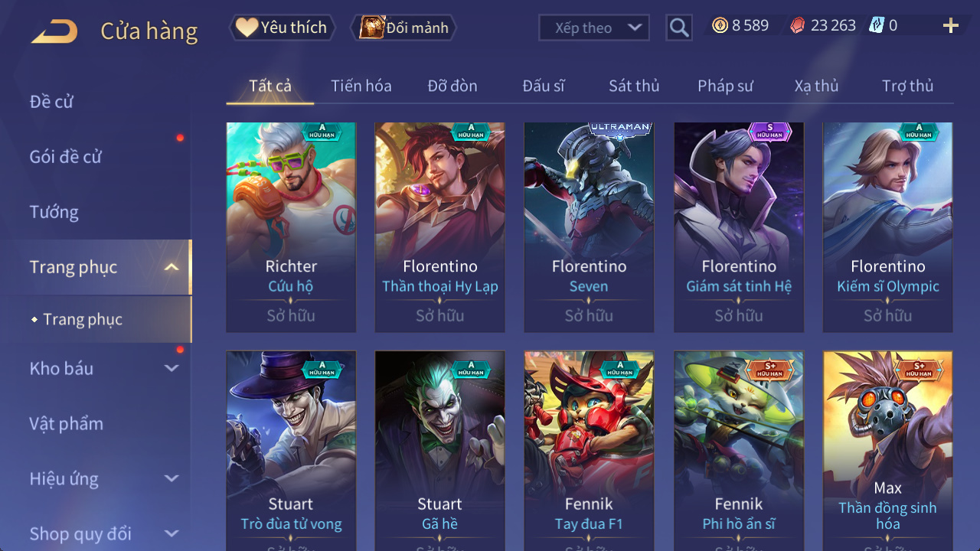Open the Xếp theo sort dropdown
The height and width of the screenshot is (551, 980).
[x=594, y=28]
